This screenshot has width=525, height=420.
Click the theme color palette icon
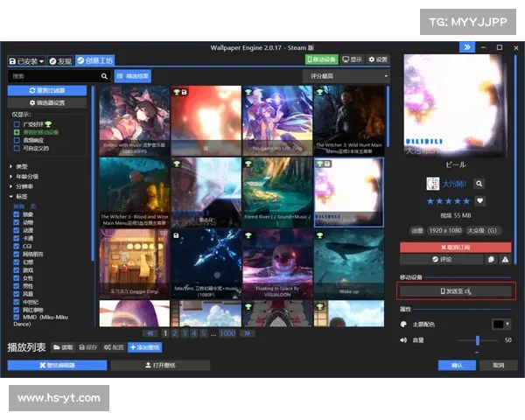(x=403, y=325)
